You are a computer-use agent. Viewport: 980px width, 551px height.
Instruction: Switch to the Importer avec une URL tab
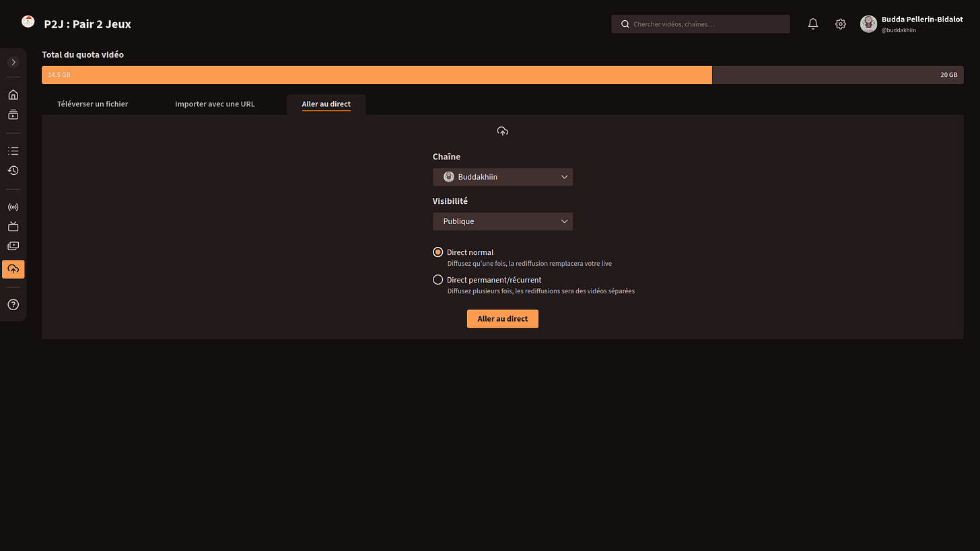click(215, 104)
